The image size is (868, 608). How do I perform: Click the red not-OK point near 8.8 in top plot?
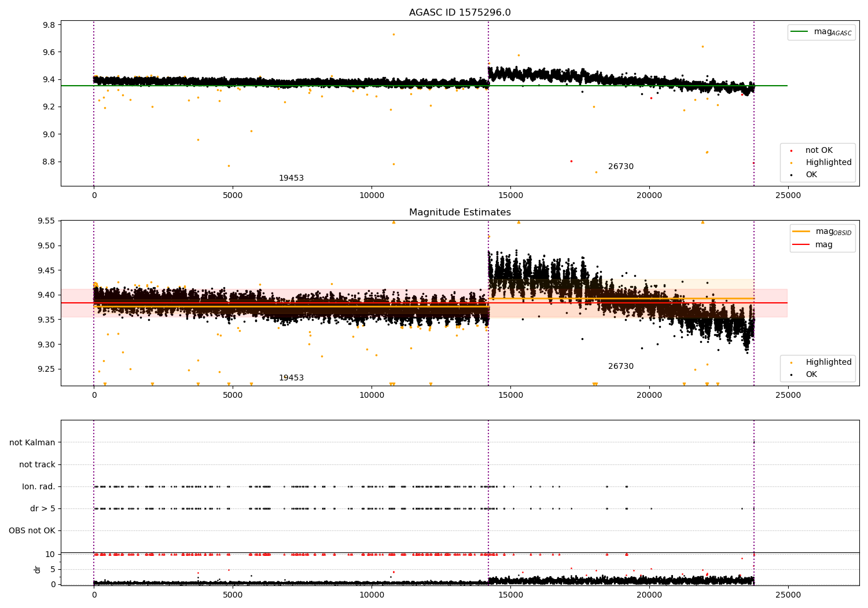click(x=571, y=161)
